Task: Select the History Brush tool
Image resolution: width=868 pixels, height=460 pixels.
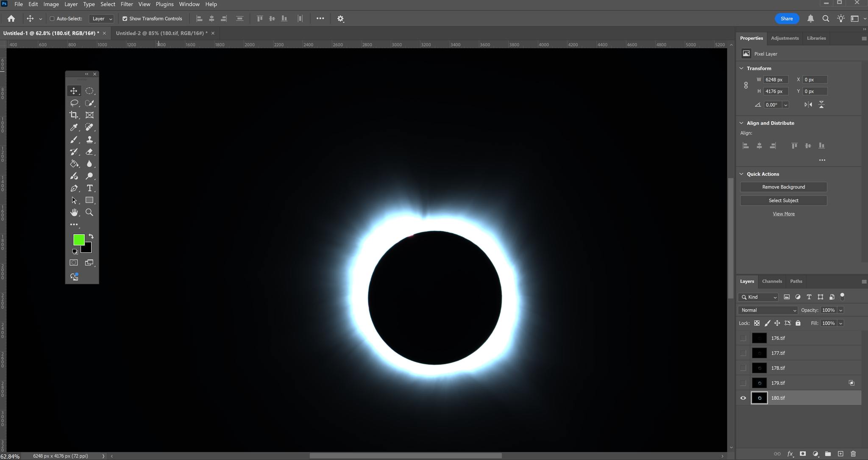Action: coord(74,152)
